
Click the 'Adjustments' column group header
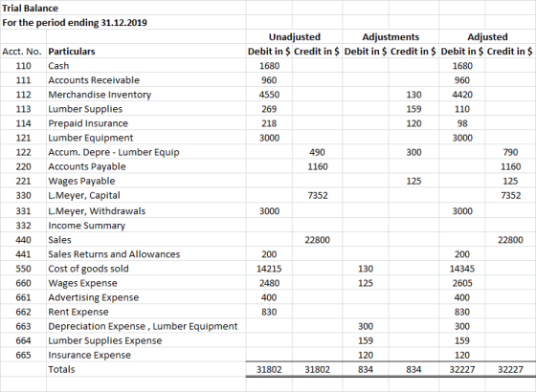tap(391, 37)
